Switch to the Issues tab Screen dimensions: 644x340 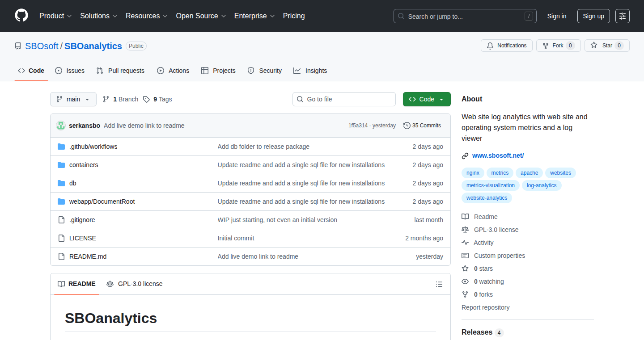[70, 71]
